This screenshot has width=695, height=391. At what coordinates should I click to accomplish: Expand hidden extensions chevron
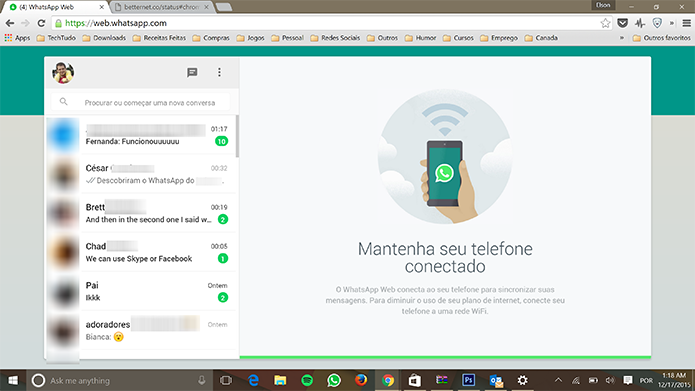[x=672, y=23]
